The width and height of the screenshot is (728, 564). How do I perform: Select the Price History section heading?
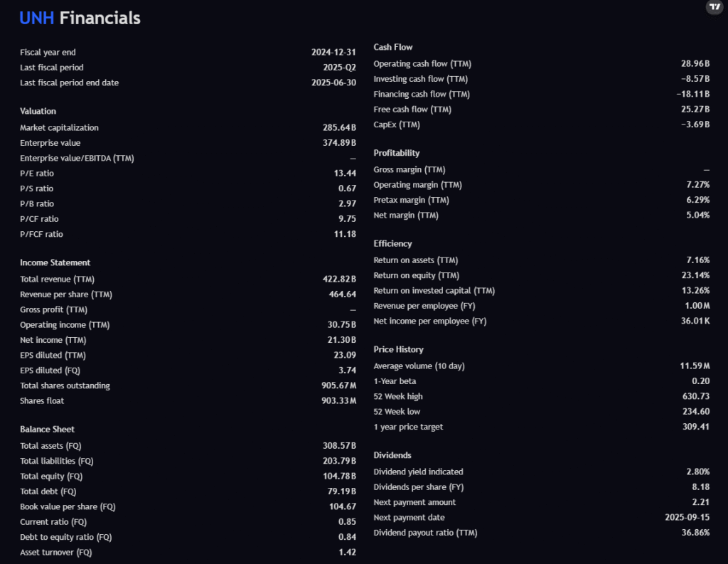[398, 349]
